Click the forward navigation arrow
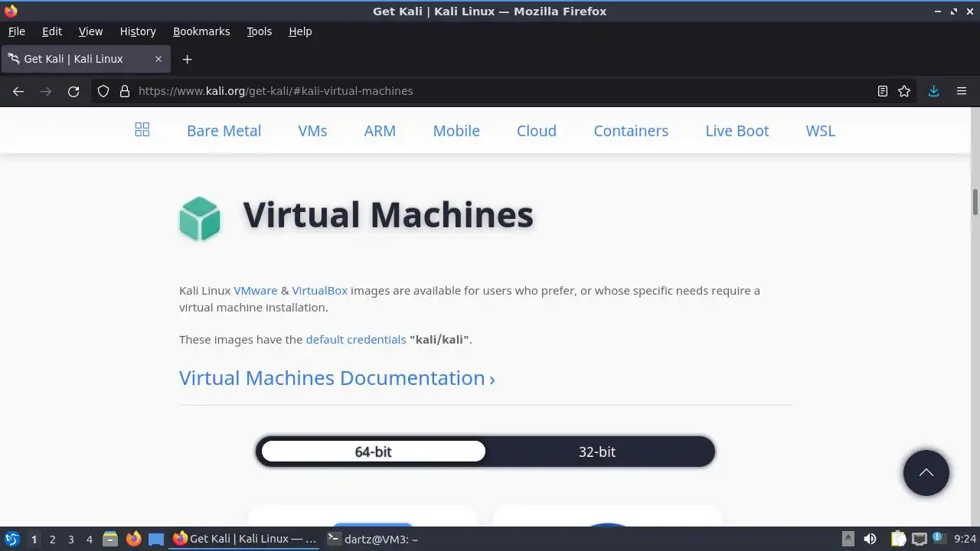This screenshot has width=980, height=551. (46, 91)
